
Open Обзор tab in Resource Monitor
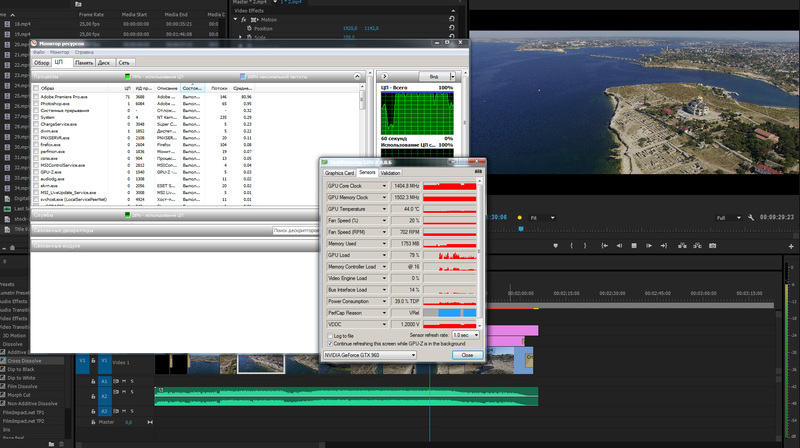(x=41, y=63)
